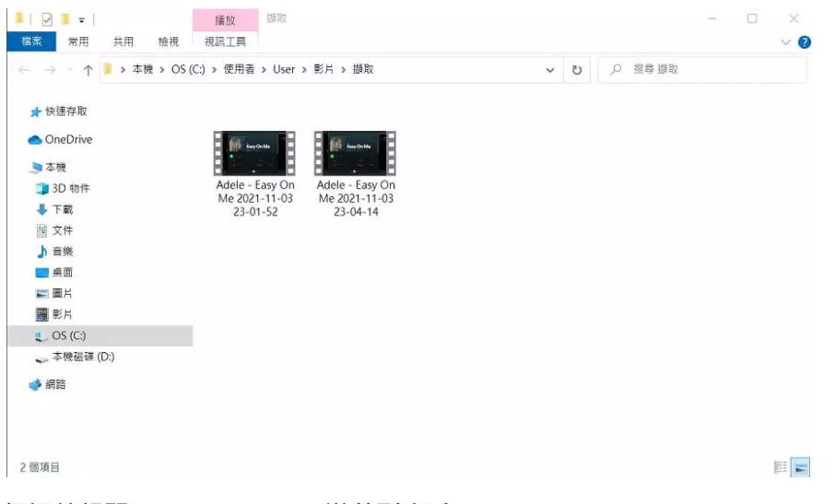Open 圖片 folder in the sidebar
Screen dimensions: 834x504
(63, 294)
